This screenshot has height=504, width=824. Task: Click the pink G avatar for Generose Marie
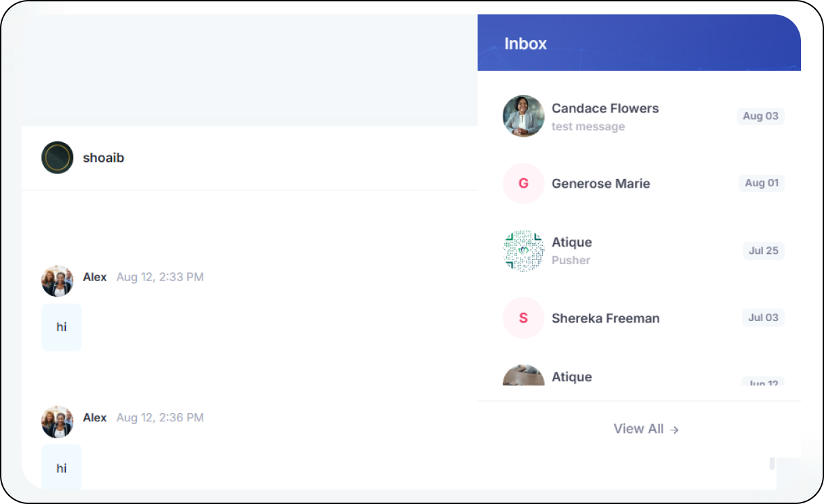pyautogui.click(x=523, y=184)
